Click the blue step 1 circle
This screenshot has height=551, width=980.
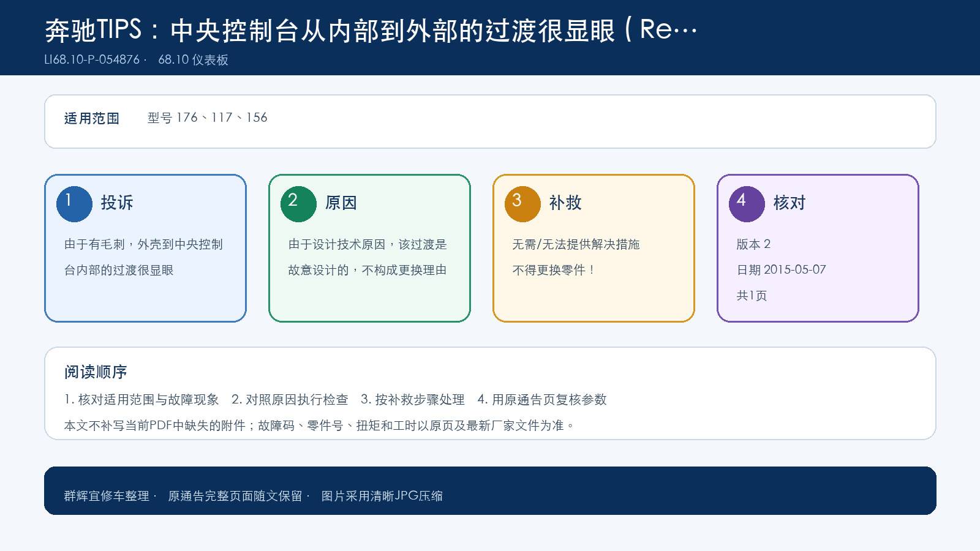point(74,204)
